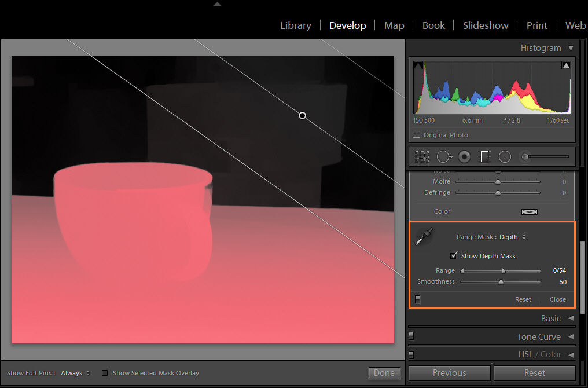Expand the Tone Curve panel
Viewport: 588px width, 388px height.
tap(538, 336)
